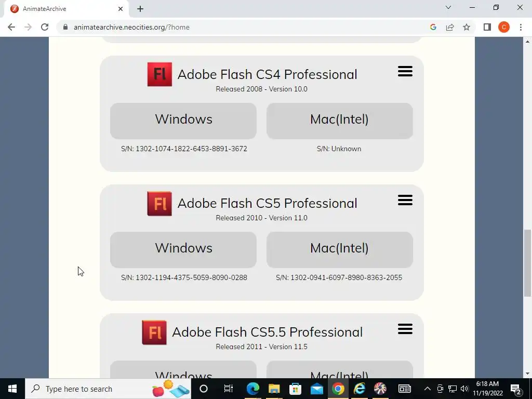Toggle the browser side panel
Image resolution: width=532 pixels, height=399 pixels.
(487, 27)
